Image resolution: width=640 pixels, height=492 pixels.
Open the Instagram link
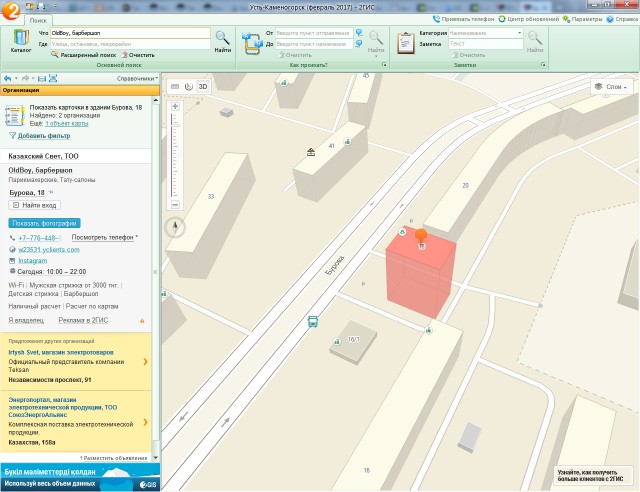coord(32,260)
